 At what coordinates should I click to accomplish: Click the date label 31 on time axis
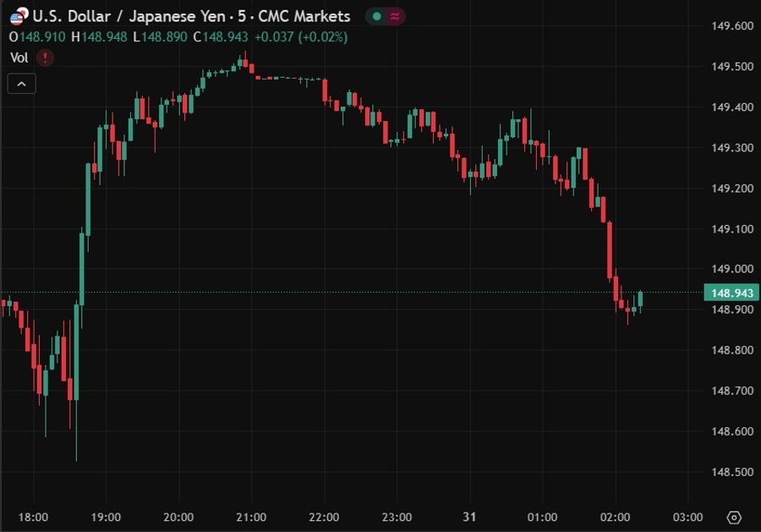tap(469, 517)
